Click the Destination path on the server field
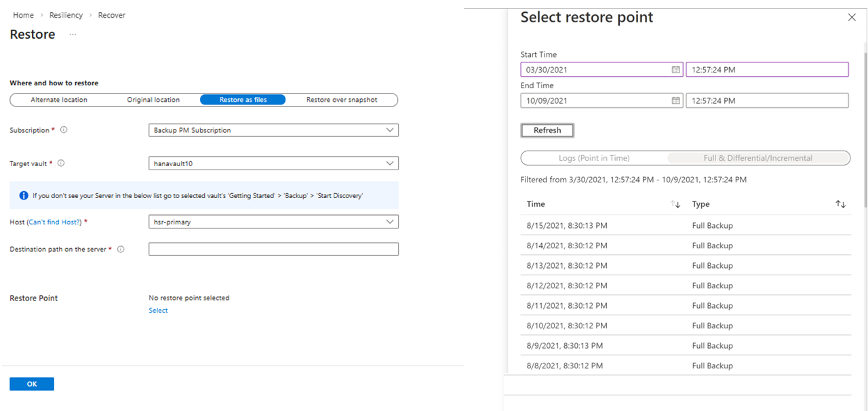The width and height of the screenshot is (868, 411). coord(273,250)
